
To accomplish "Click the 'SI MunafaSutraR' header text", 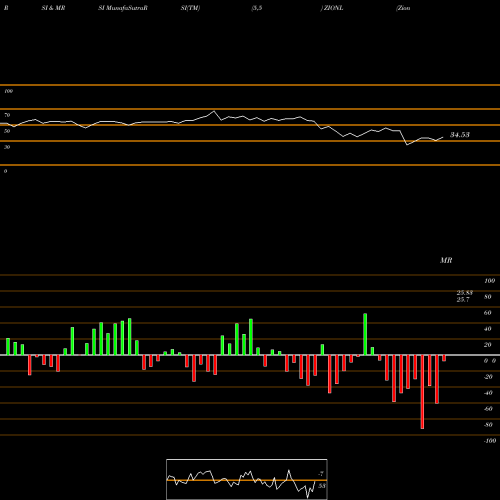I will click(123, 8).
